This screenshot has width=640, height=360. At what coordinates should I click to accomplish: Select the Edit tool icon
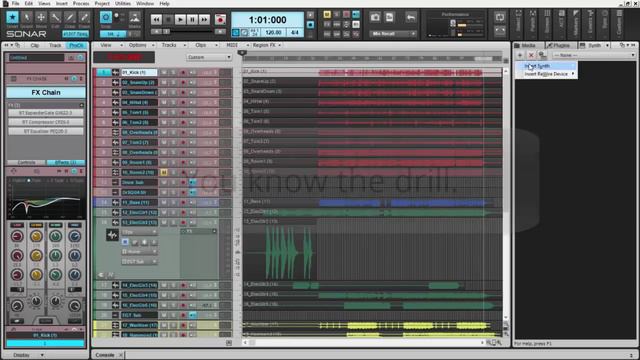56,18
